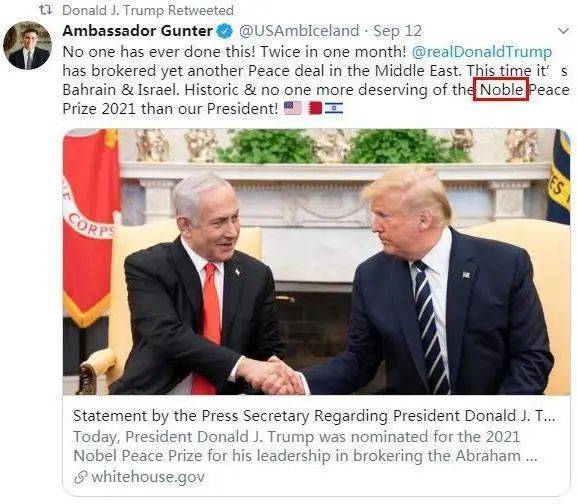Viewport: 577px width, 504px height.
Task: Click the card description about Nobel Peace Prize
Action: click(305, 446)
